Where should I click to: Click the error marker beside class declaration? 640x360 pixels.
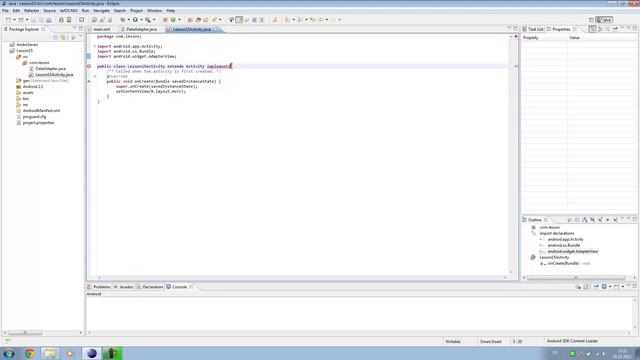(89, 66)
